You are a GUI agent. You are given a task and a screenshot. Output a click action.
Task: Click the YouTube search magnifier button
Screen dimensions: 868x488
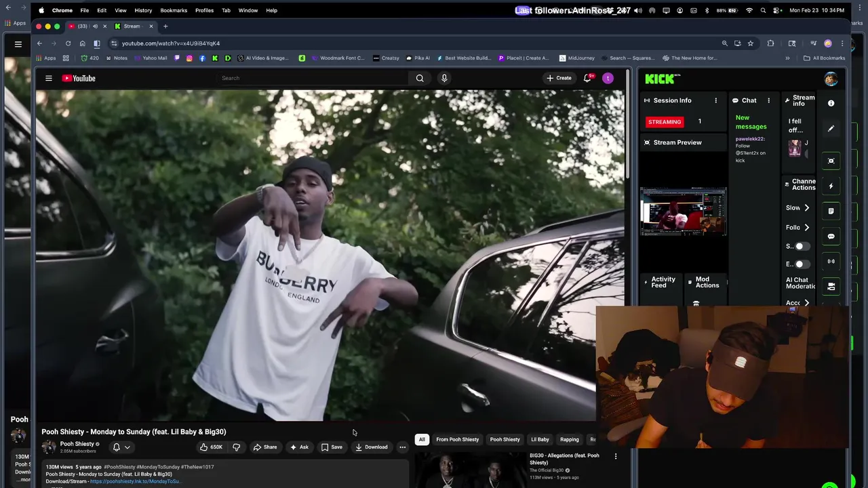coord(420,78)
